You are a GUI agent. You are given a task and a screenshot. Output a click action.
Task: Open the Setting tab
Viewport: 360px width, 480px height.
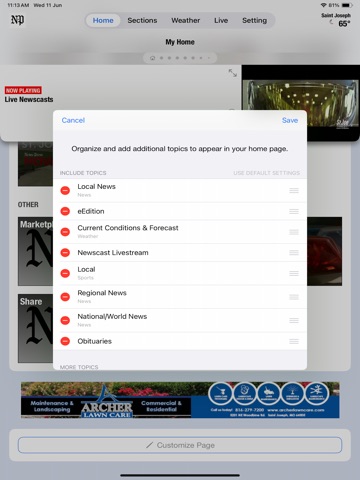pos(254,20)
